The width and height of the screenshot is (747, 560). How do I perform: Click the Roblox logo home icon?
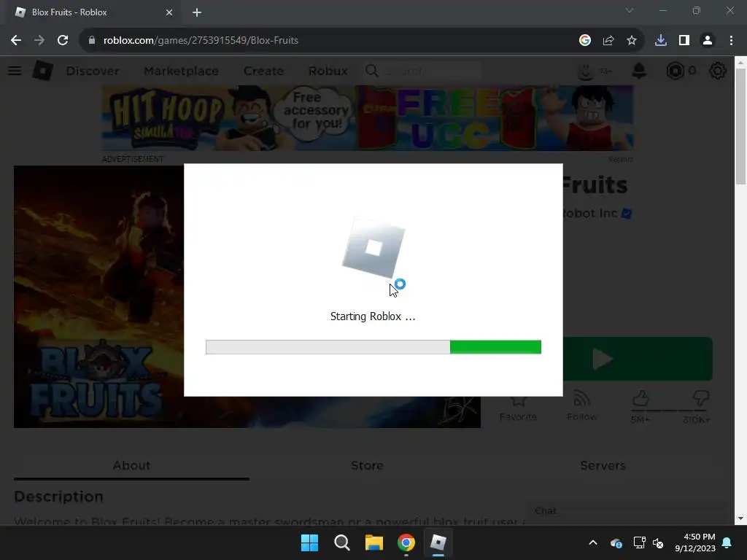[43, 71]
